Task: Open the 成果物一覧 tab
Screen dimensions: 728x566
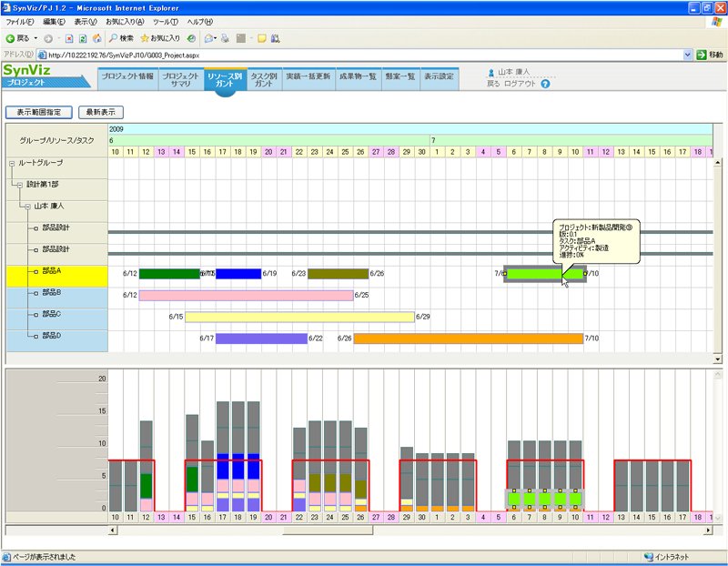Action: point(358,79)
